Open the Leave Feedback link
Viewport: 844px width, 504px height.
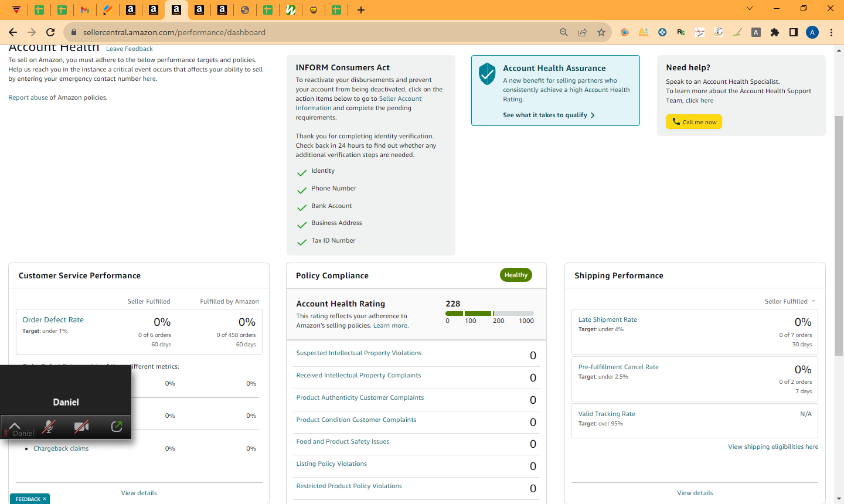130,49
